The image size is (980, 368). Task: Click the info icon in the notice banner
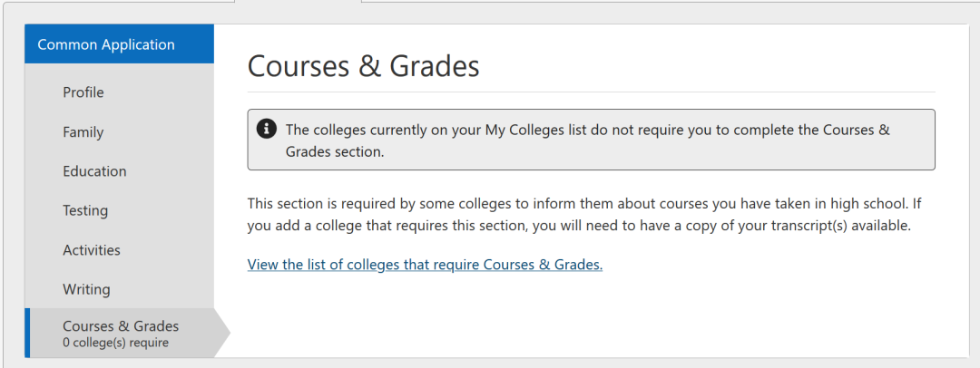pos(267,130)
